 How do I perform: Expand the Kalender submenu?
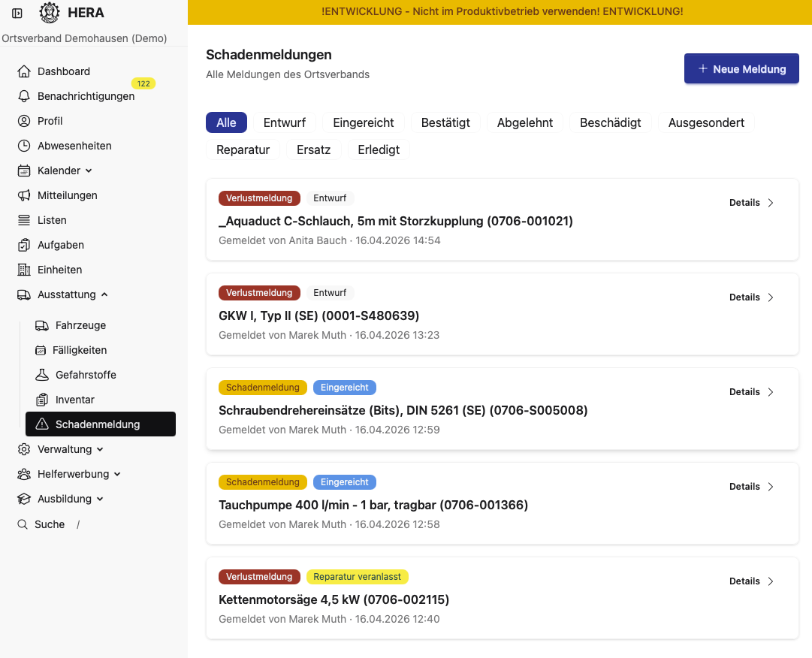[89, 171]
